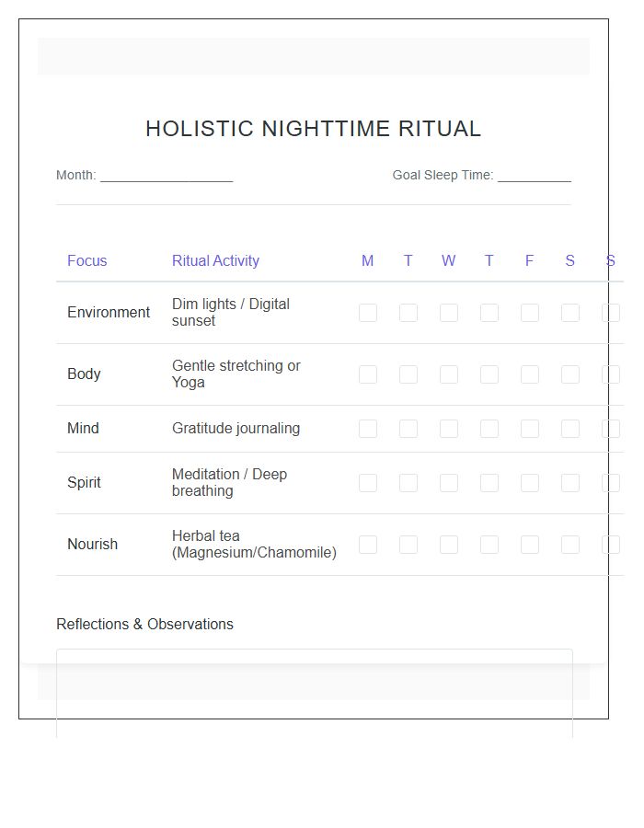Image resolution: width=644 pixels, height=828 pixels.
Task: Check Saturday box for Environment row
Action: (570, 313)
